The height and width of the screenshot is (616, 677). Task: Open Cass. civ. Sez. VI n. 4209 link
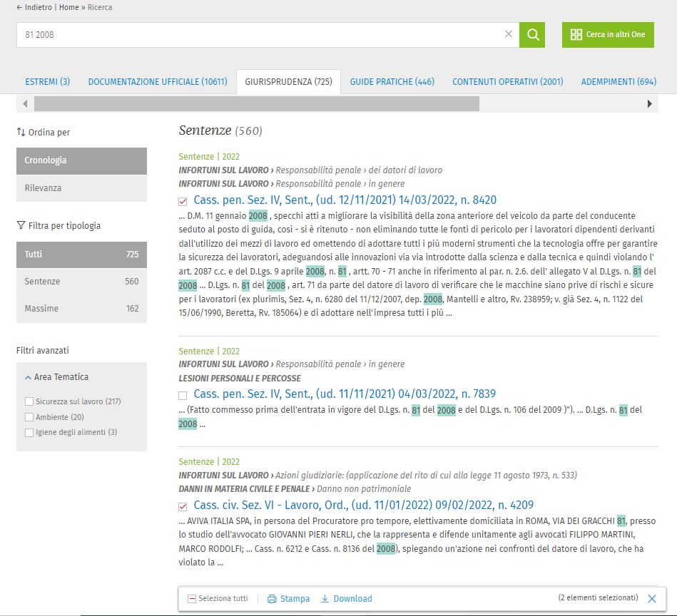(x=363, y=505)
